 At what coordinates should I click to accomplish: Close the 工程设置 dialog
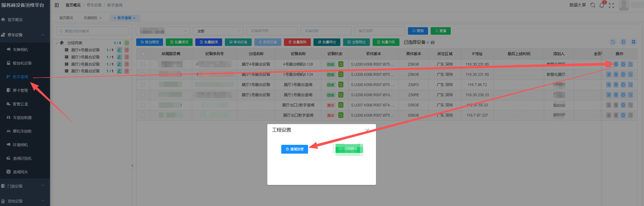[x=367, y=130]
